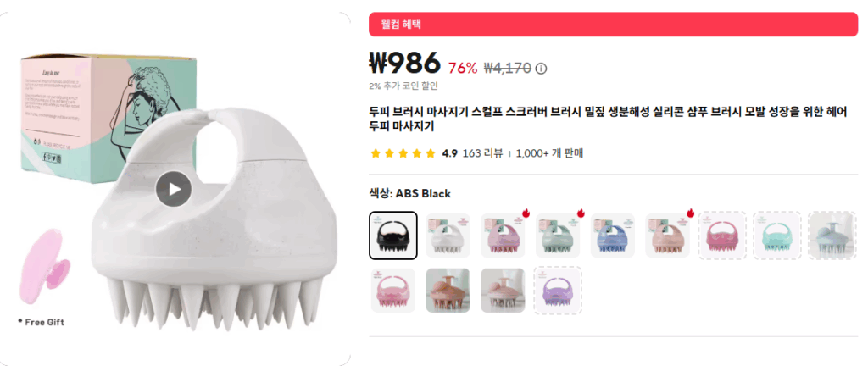Select the purple brush variant
Viewport: 868px width, 388px height.
(x=558, y=291)
